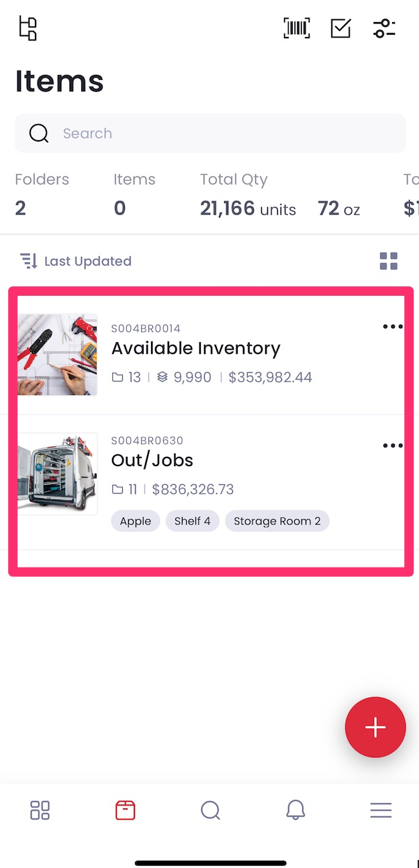Open the hamburger menu in bottom bar

[x=381, y=810]
